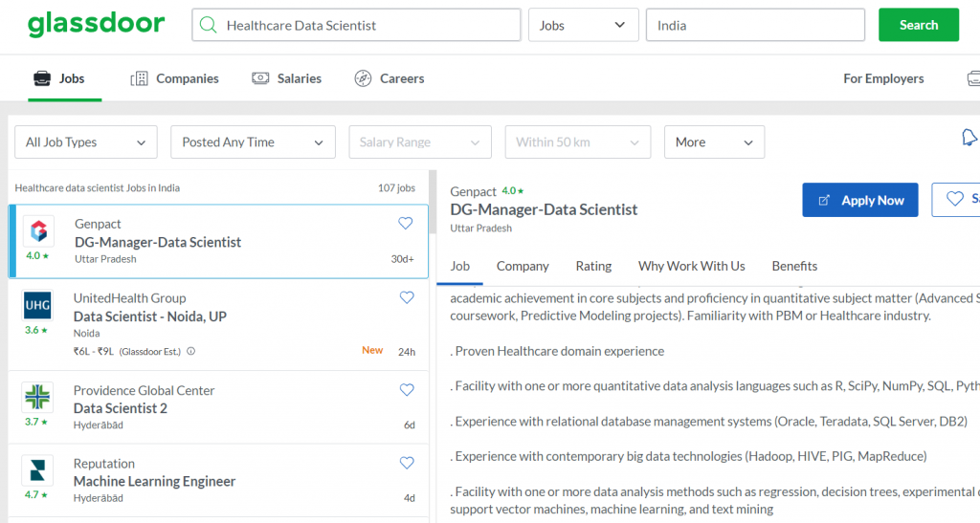
Task: Open the Within 50 km distance filter
Action: point(578,142)
